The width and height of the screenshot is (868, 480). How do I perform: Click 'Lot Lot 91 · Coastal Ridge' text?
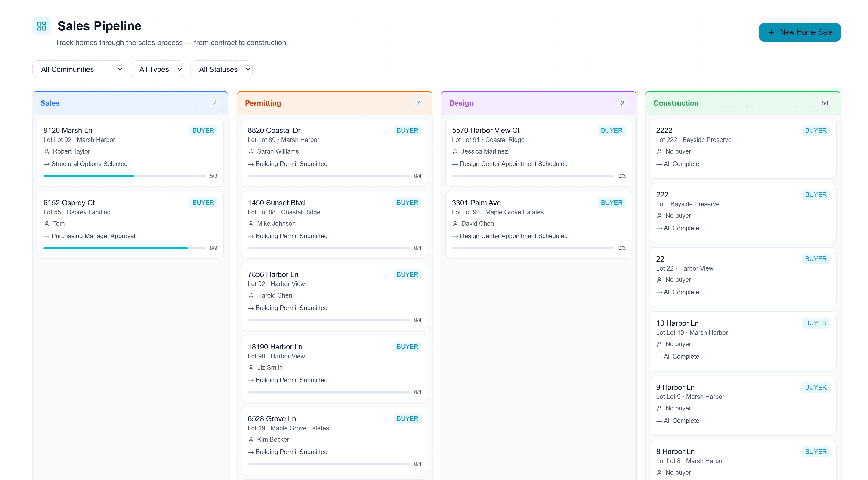(488, 140)
